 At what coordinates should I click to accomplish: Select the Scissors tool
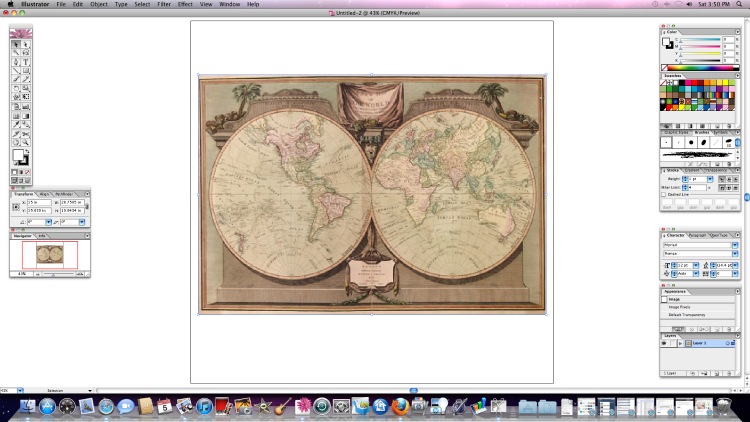pyautogui.click(x=26, y=133)
